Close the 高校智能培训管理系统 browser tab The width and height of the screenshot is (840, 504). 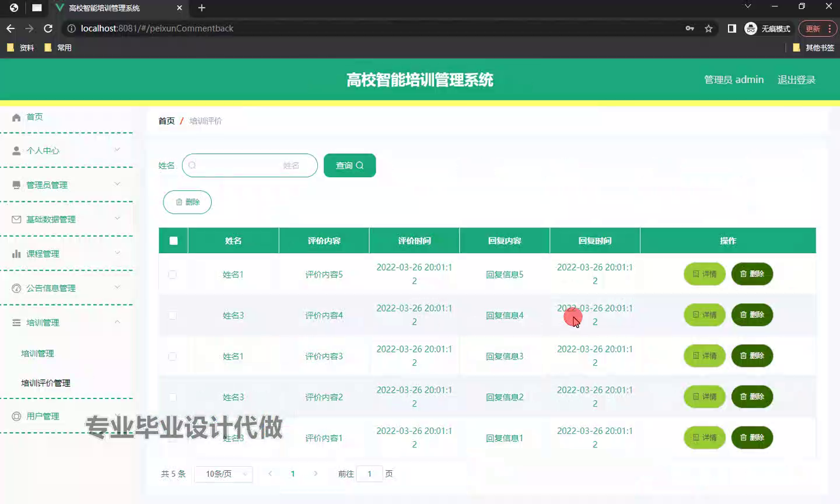point(179,8)
